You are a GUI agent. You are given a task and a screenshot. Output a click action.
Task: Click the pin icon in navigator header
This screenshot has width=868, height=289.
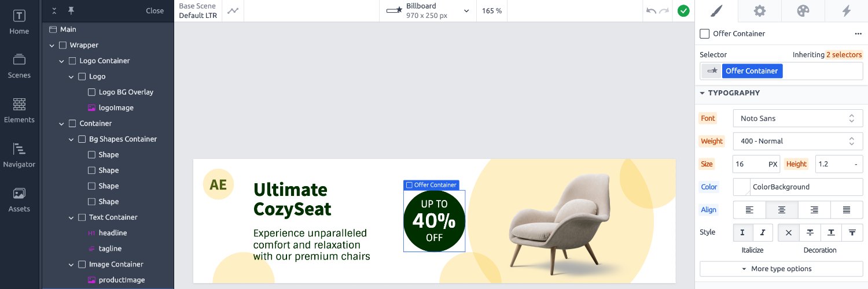coord(71,10)
